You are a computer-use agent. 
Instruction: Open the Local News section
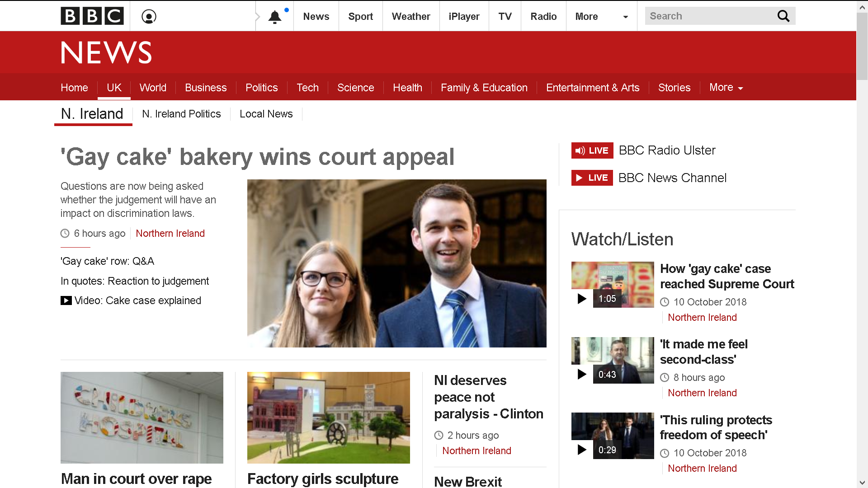click(266, 114)
